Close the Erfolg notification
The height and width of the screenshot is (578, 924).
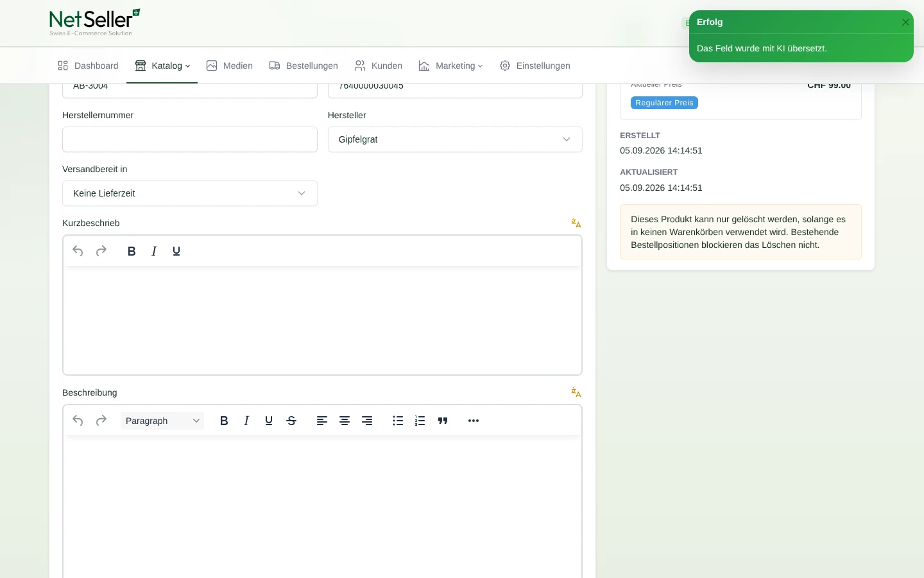905,22
